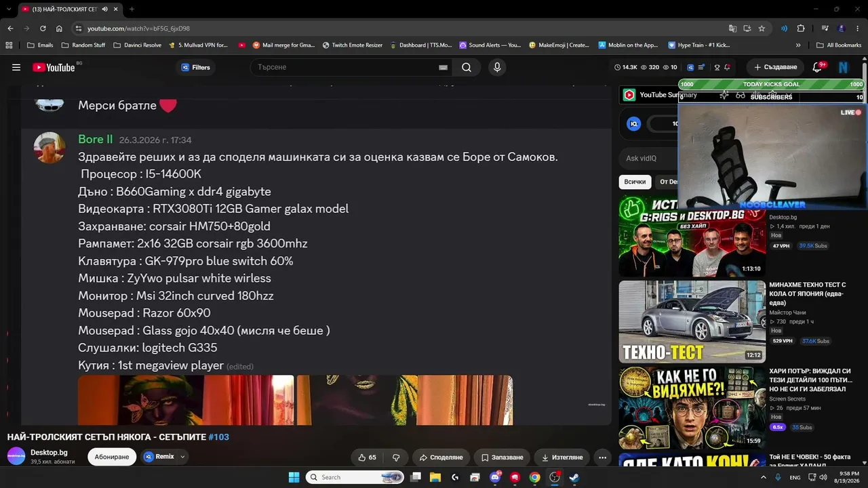The height and width of the screenshot is (488, 868).
Task: Start voice search with the microphone
Action: pos(497,67)
